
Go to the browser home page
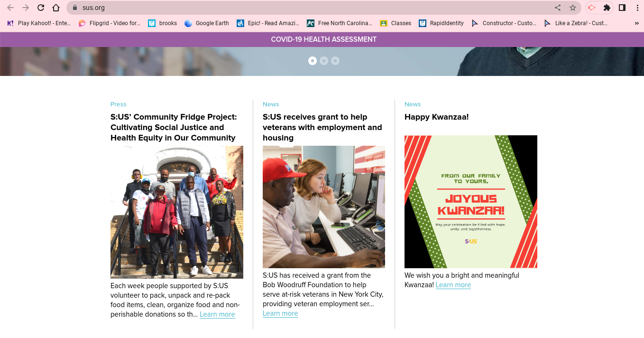[56, 8]
